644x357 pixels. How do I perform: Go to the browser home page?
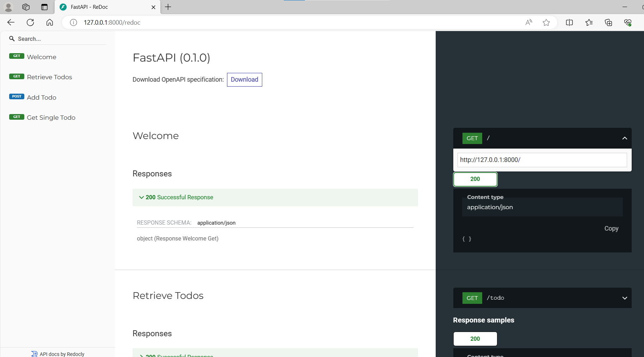click(50, 23)
